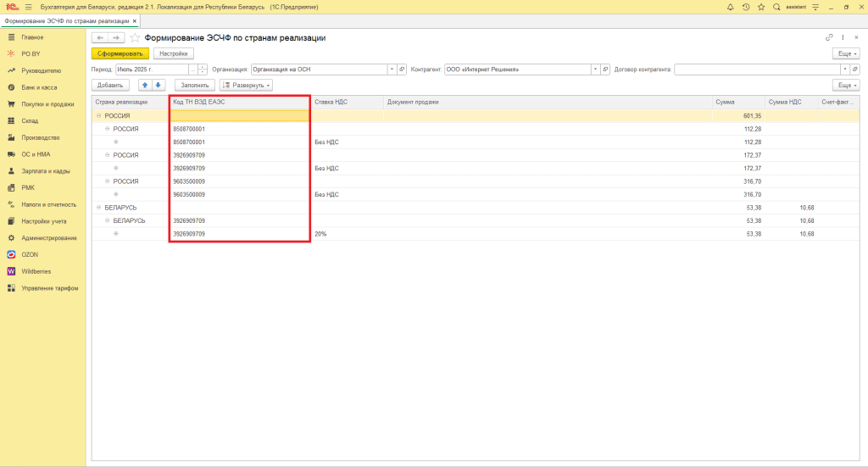The width and height of the screenshot is (868, 467).
Task: Expand the Контрагент dropdown arrow
Action: (595, 69)
